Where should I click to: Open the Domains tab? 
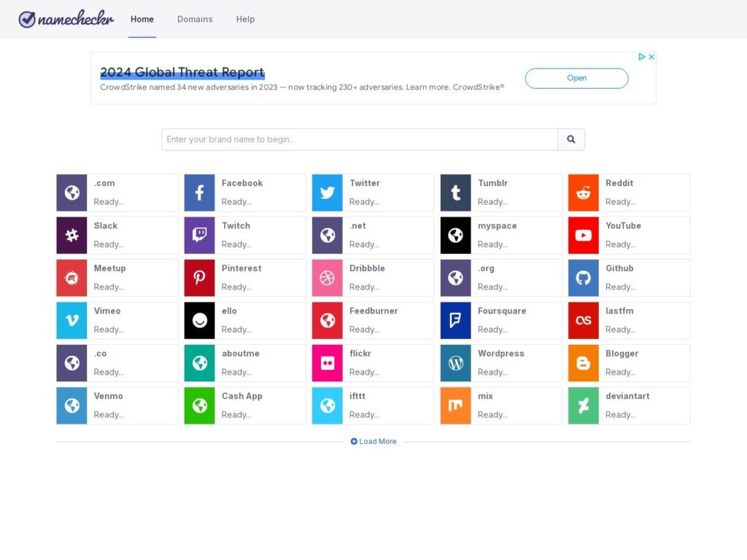[x=195, y=19]
